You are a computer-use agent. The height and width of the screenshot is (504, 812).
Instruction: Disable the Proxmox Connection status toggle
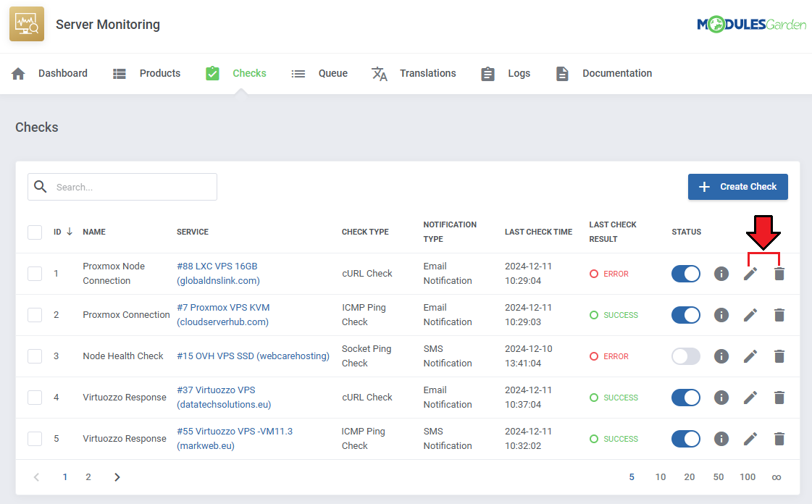pyautogui.click(x=686, y=315)
